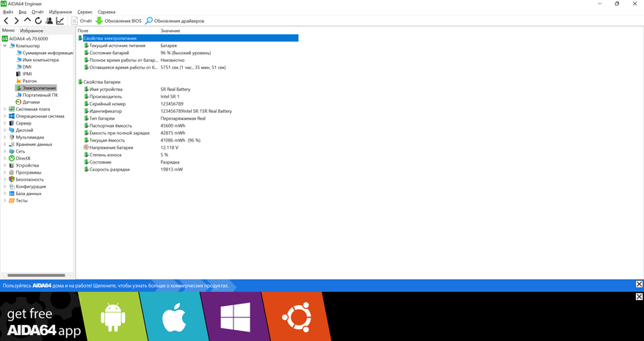This screenshot has height=341, width=644.
Task: Close the get free AIDA64 app ad
Action: [639, 297]
